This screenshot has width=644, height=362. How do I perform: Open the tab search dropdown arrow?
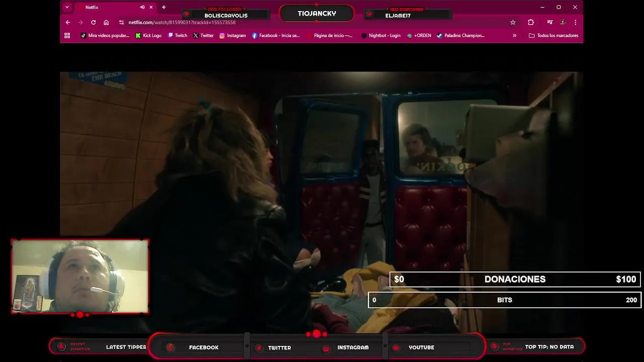[x=67, y=7]
